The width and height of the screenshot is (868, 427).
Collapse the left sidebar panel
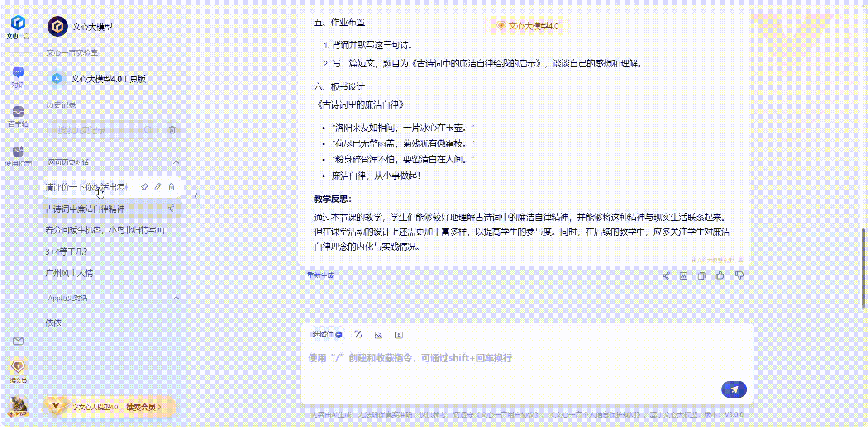click(x=196, y=196)
